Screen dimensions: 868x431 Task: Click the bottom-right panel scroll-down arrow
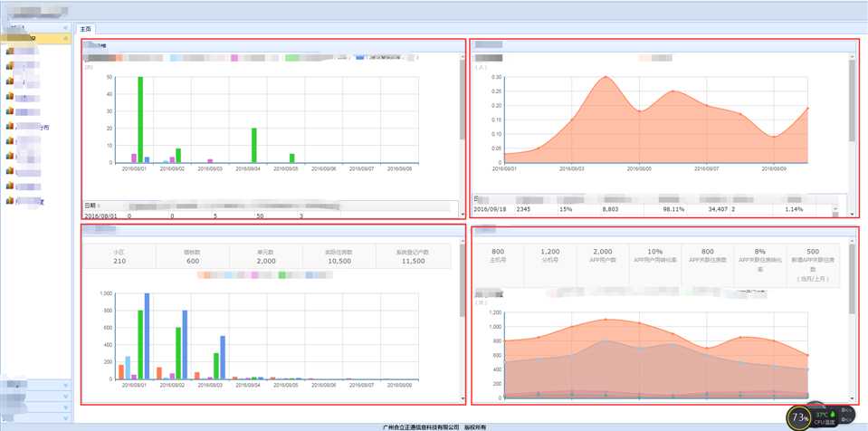point(852,398)
